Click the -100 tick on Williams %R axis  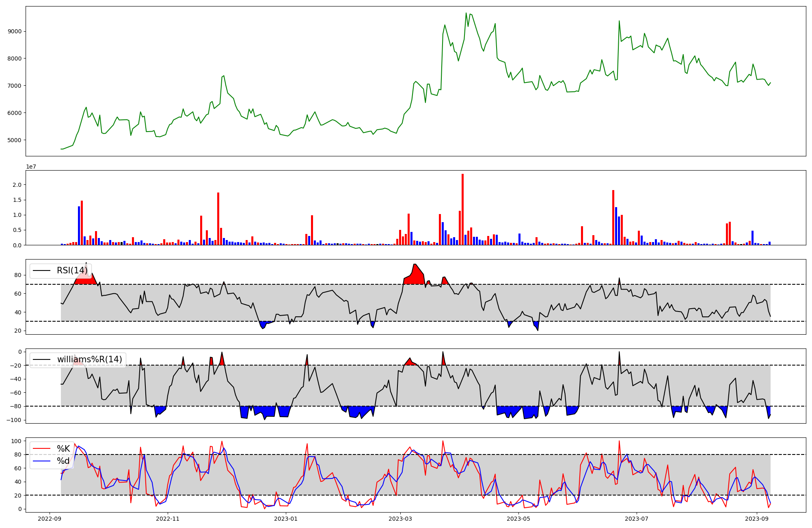coord(14,420)
